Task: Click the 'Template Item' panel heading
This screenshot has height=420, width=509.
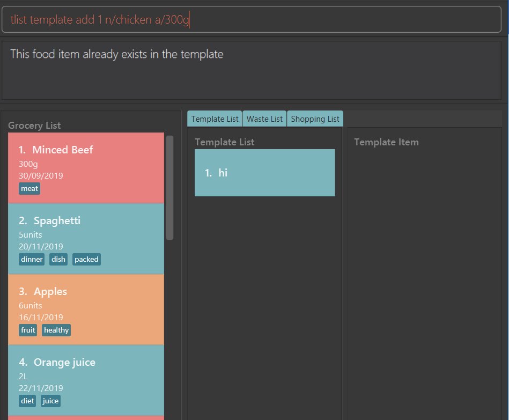Action: click(x=386, y=142)
